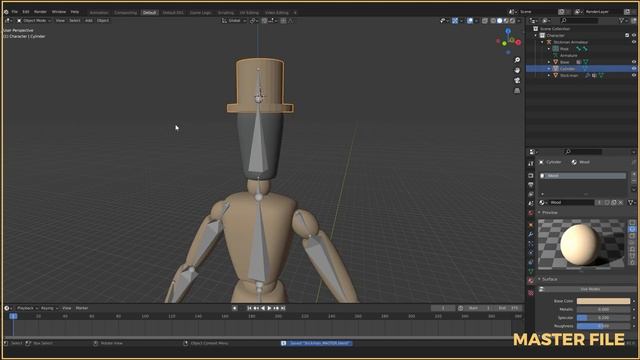
Task: Toggle visibility eye of Cylinder object
Action: click(x=634, y=69)
